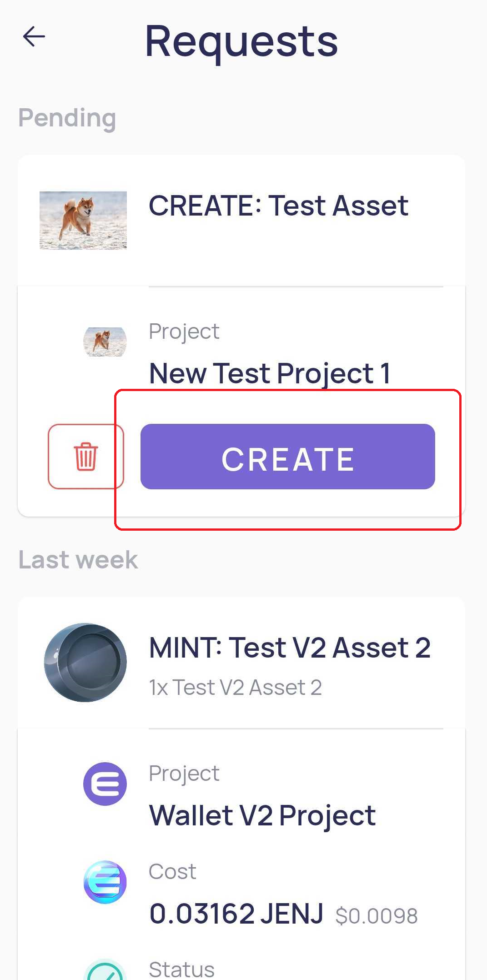Viewport: 487px width, 980px height.
Task: Open the "MINT: Test V2 Asset 2" request
Action: point(290,647)
